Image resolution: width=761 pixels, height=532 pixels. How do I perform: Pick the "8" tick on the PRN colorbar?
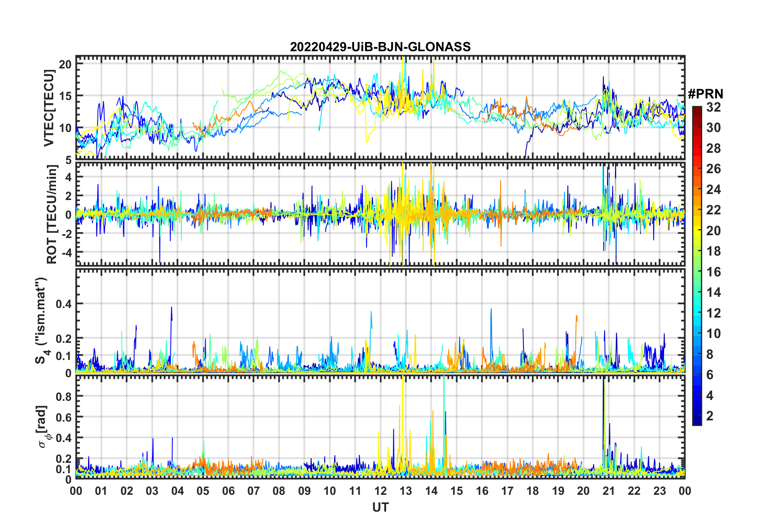[x=710, y=354]
